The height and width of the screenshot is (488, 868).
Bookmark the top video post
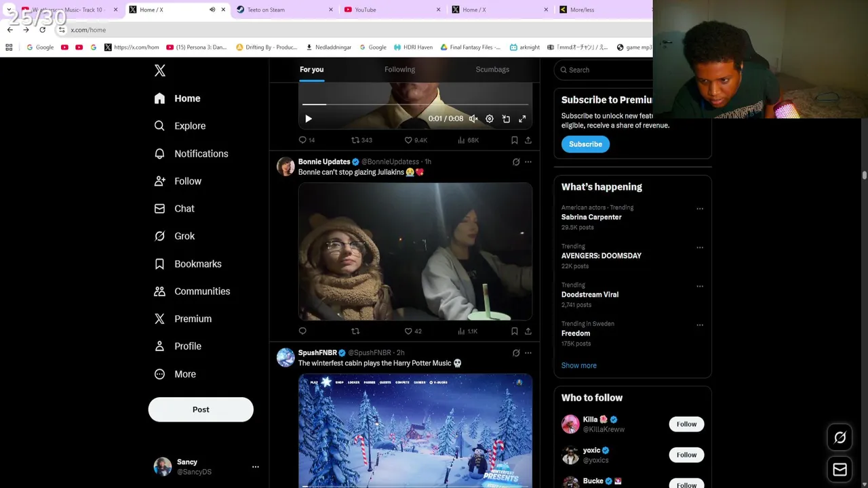pos(515,140)
